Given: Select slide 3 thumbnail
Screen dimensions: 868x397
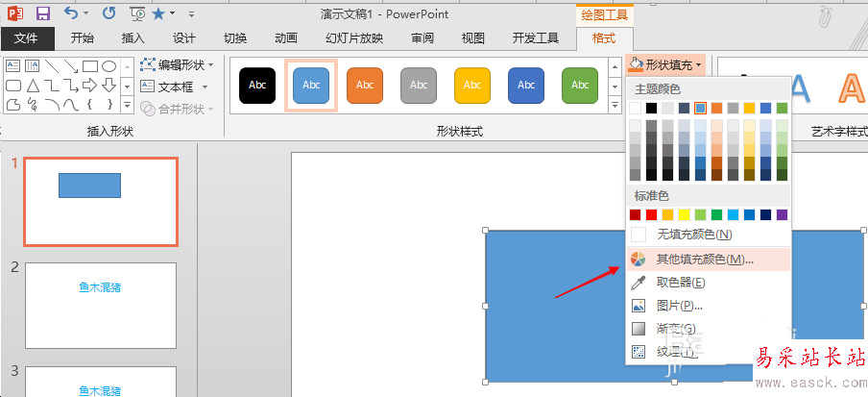Looking at the screenshot, I should click(101, 382).
